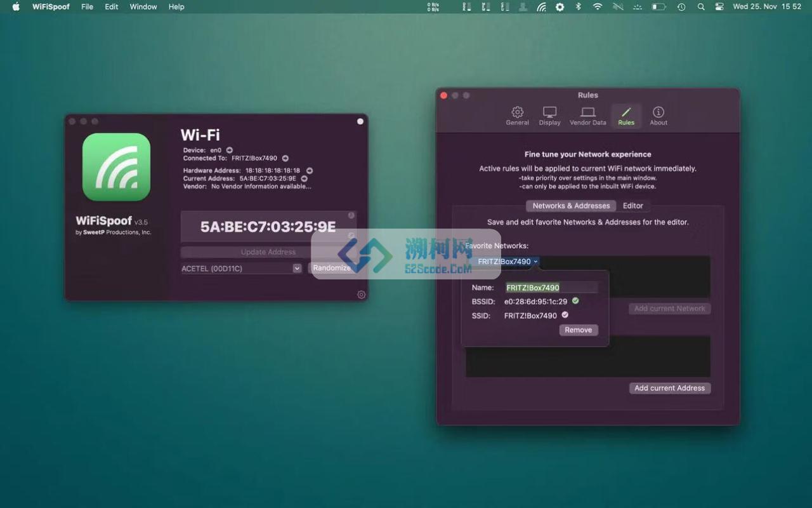Open the About info tab
This screenshot has width=812, height=508.
point(658,116)
